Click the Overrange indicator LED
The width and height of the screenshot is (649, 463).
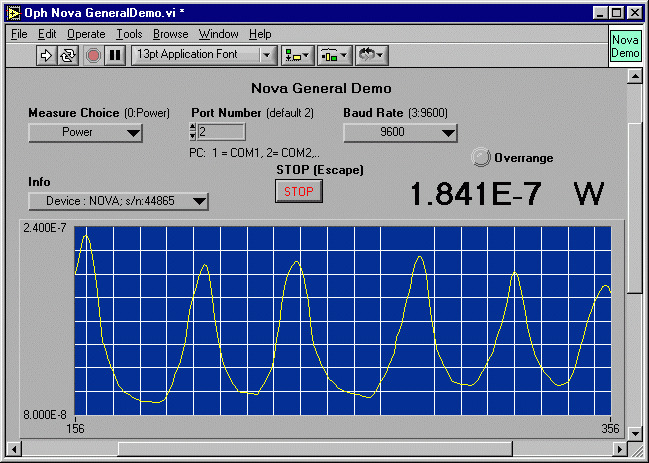pyautogui.click(x=482, y=157)
